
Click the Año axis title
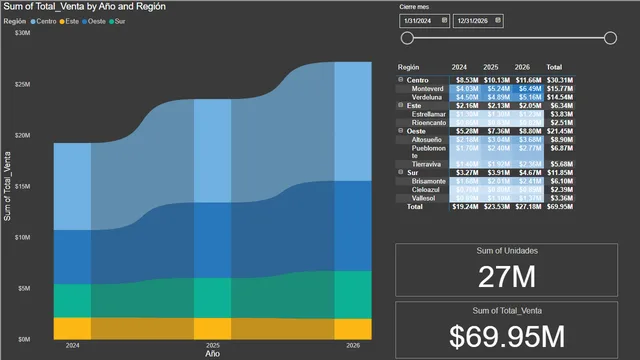(212, 354)
